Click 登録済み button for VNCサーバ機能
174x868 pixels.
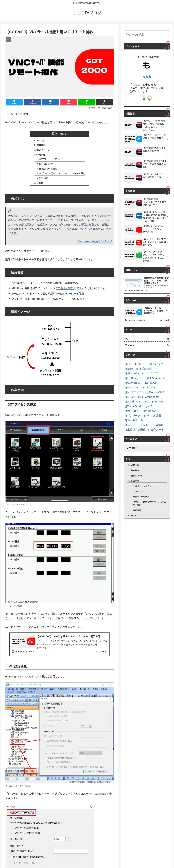tap(99, 546)
